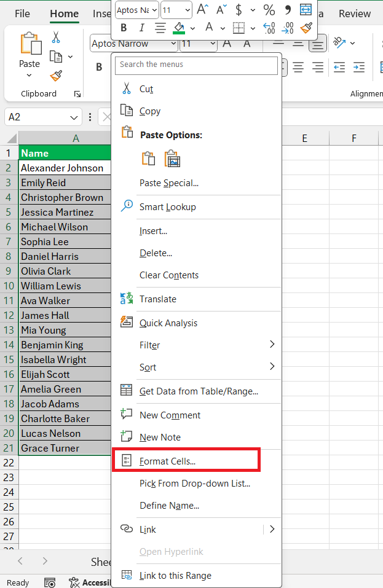383x588 pixels.
Task: Click New Comment in context menu
Action: coord(197,415)
